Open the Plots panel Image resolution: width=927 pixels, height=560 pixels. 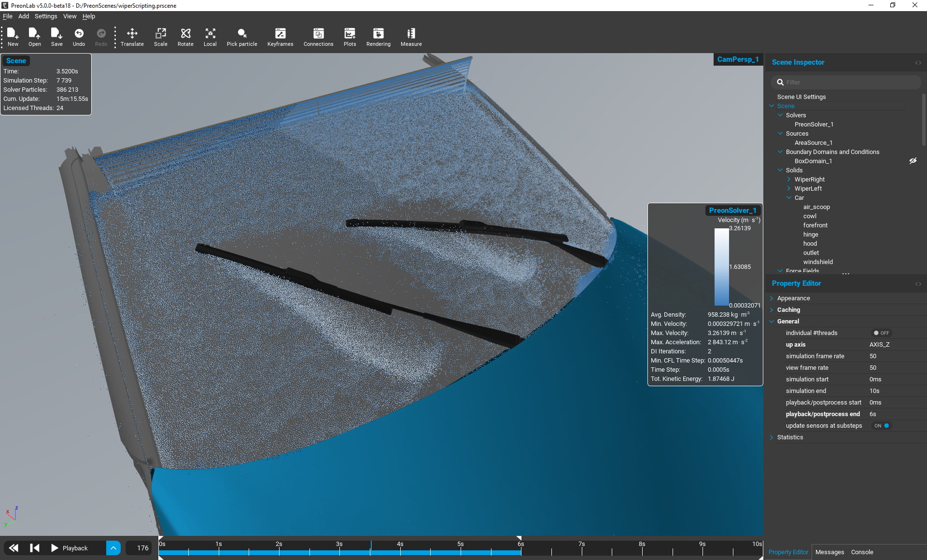[349, 37]
